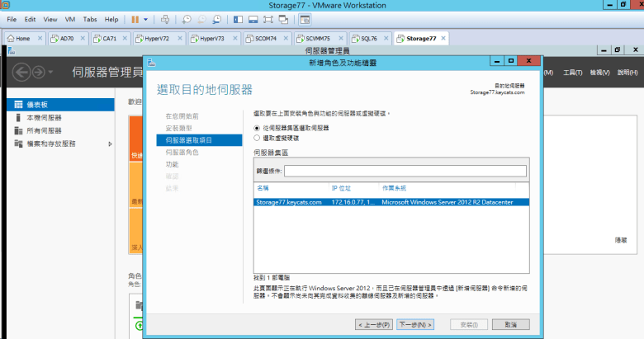This screenshot has height=339, width=644.
Task: Expand 檔案和存放服務 arrow
Action: pos(111,144)
